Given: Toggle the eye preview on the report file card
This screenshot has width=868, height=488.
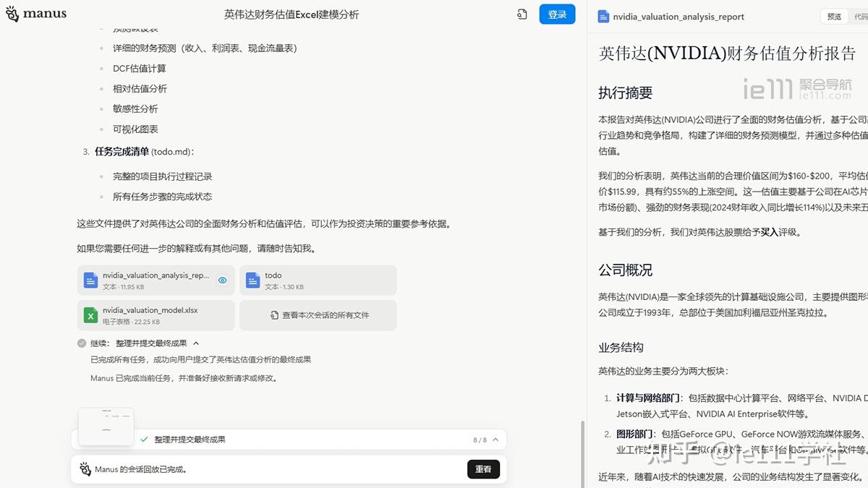Looking at the screenshot, I should pyautogui.click(x=222, y=280).
